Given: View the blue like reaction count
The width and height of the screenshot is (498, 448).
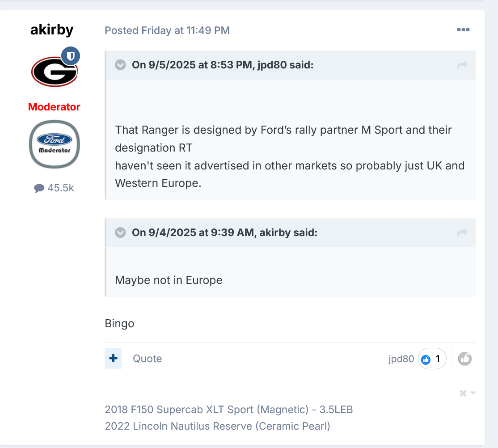Looking at the screenshot, I should [432, 359].
